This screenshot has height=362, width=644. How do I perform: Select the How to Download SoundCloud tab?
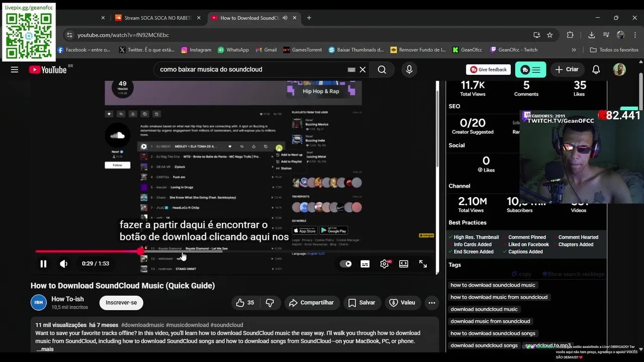point(250,18)
